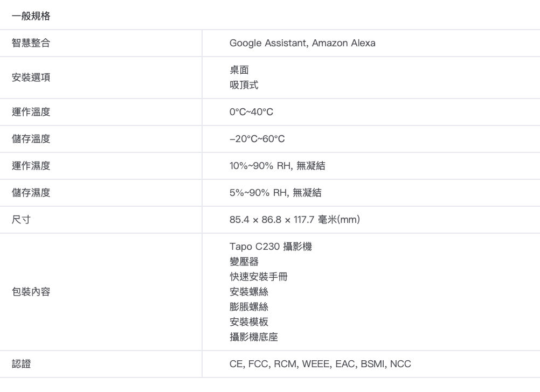Click the −20°C~60°C storage temperature value
The height and width of the screenshot is (392, 540).
pyautogui.click(x=257, y=139)
